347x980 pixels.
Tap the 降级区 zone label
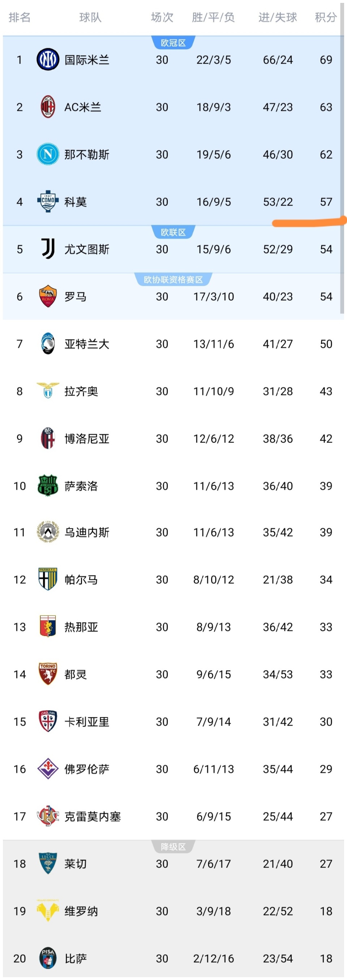point(173,846)
